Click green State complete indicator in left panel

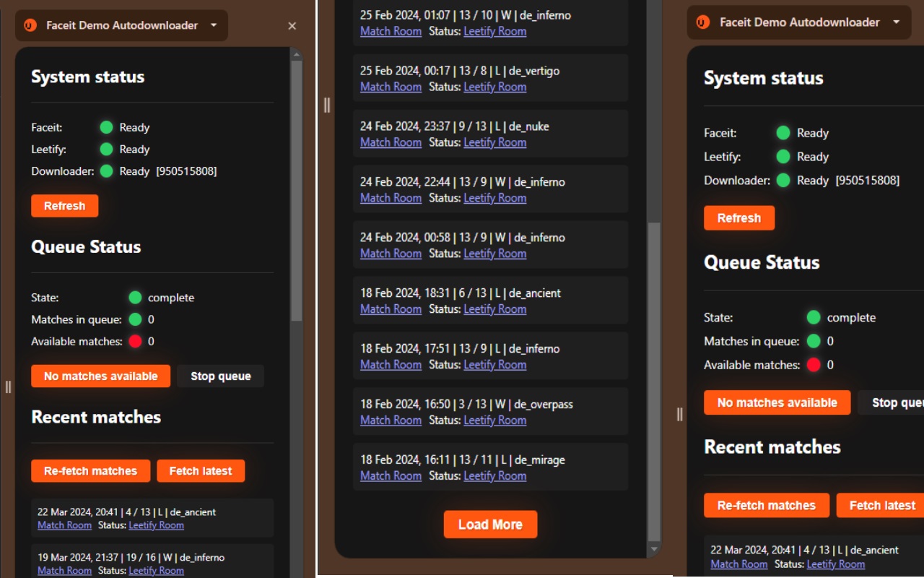tap(135, 298)
